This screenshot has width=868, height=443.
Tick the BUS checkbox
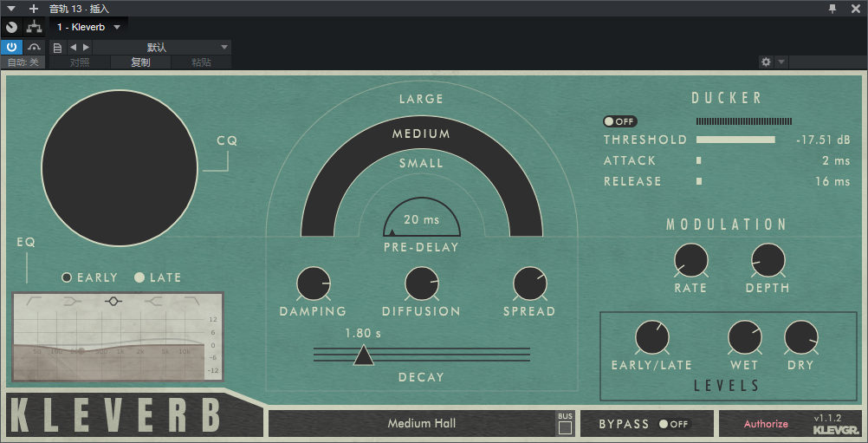click(x=565, y=427)
